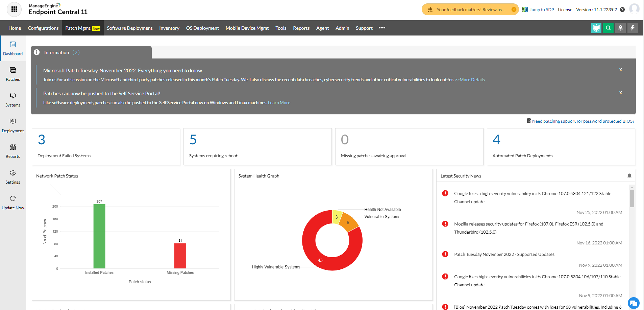Click the red Missing Patches bar

tap(180, 256)
